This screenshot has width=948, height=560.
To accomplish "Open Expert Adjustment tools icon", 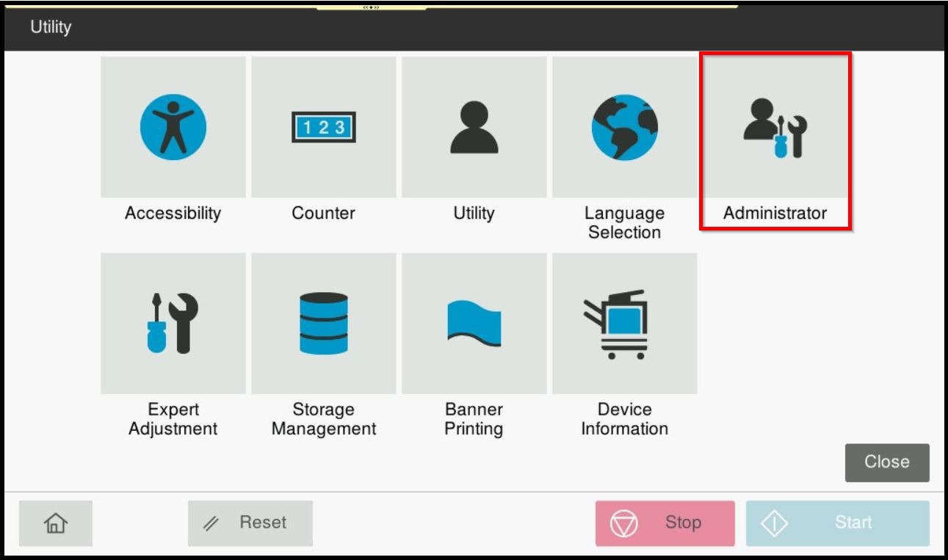I will (173, 323).
